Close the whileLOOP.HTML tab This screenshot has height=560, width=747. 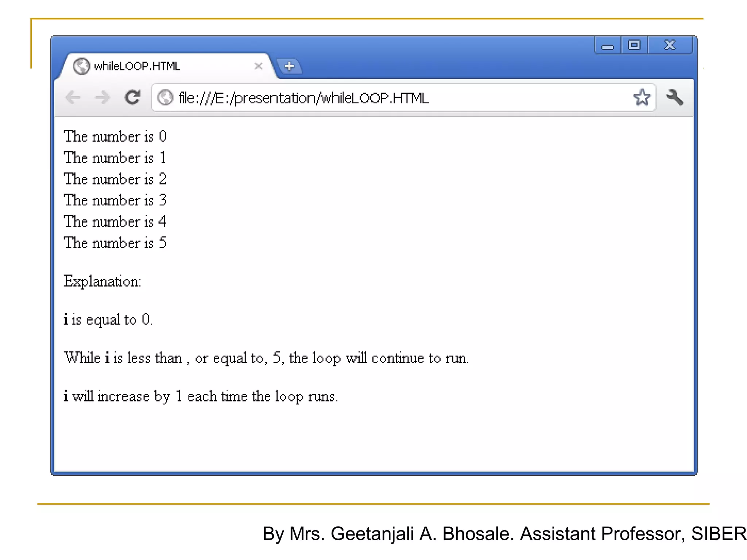point(258,66)
